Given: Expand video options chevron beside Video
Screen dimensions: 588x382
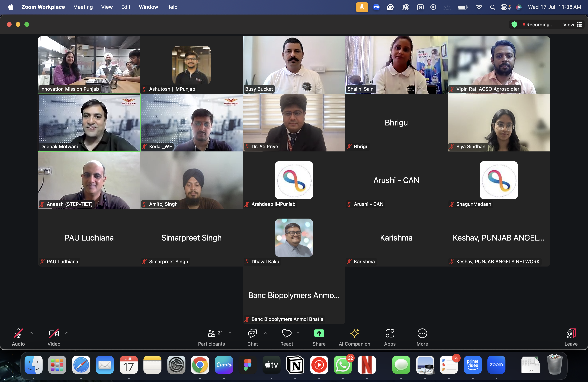Looking at the screenshot, I should click(67, 333).
